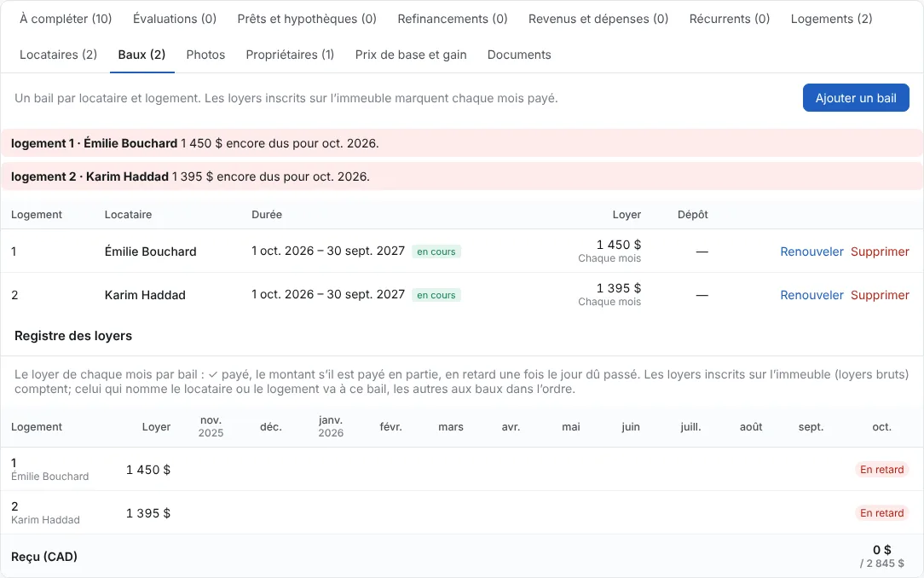Select the logement 1 overdue alert banner
This screenshot has height=578, width=924.
click(462, 143)
